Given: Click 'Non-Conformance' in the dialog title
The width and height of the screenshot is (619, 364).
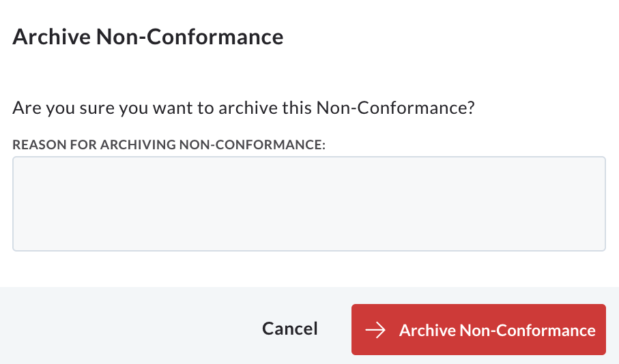Looking at the screenshot, I should click(x=190, y=37).
